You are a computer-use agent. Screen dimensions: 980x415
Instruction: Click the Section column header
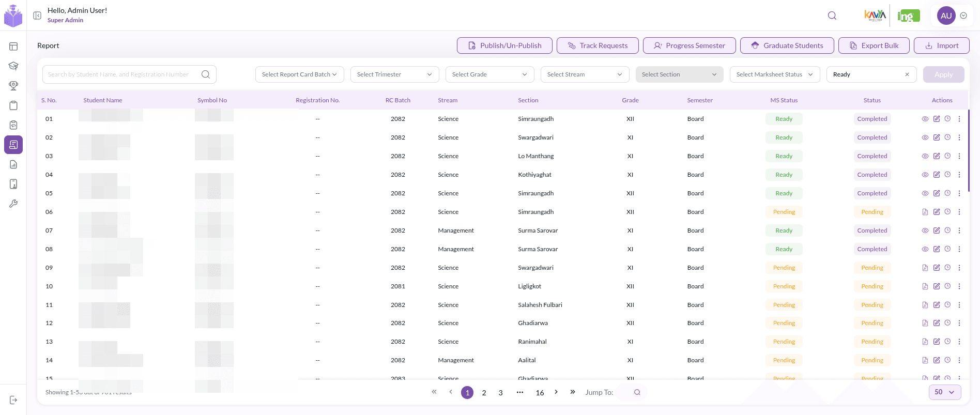click(x=528, y=100)
